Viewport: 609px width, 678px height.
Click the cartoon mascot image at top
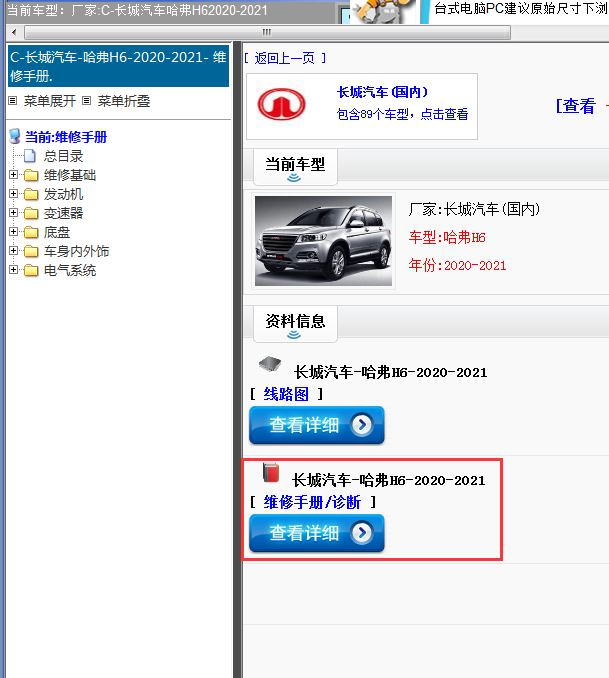(382, 12)
